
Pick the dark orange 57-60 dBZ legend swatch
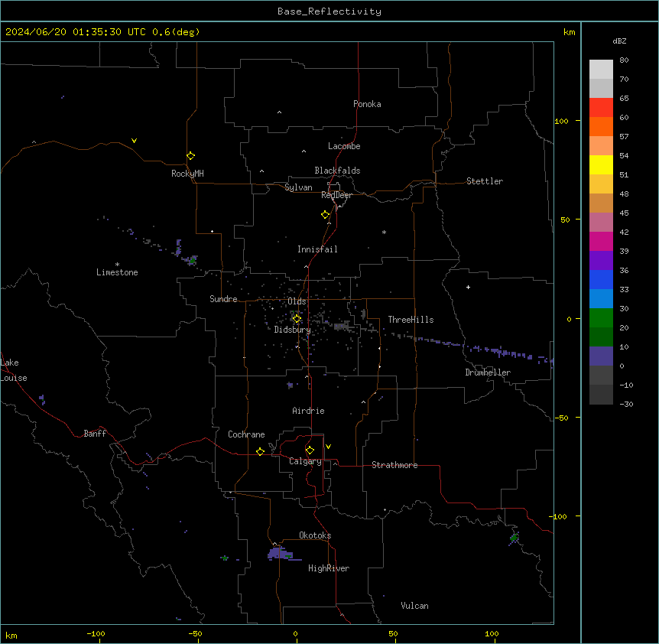[601, 126]
